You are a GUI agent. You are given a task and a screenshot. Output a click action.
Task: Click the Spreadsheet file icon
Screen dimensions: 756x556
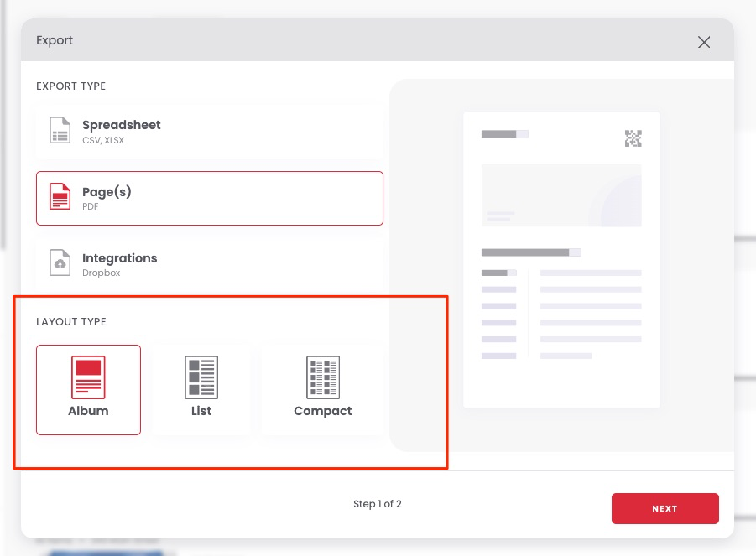click(x=60, y=130)
